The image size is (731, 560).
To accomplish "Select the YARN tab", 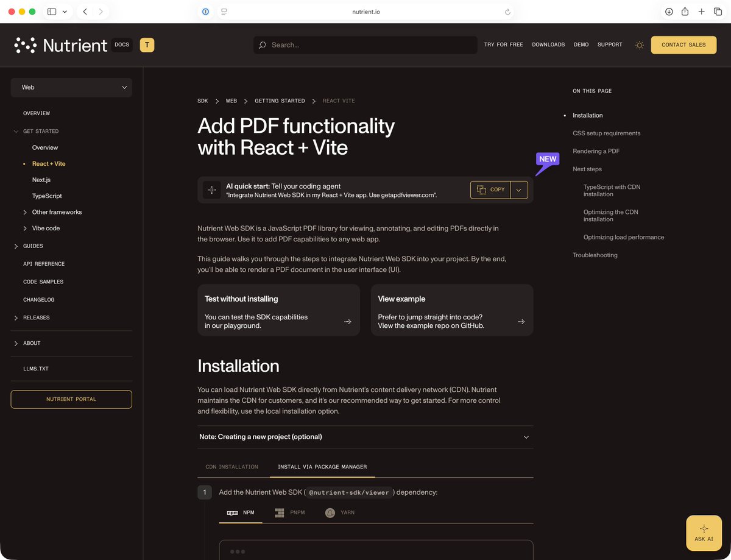I will 340,513.
